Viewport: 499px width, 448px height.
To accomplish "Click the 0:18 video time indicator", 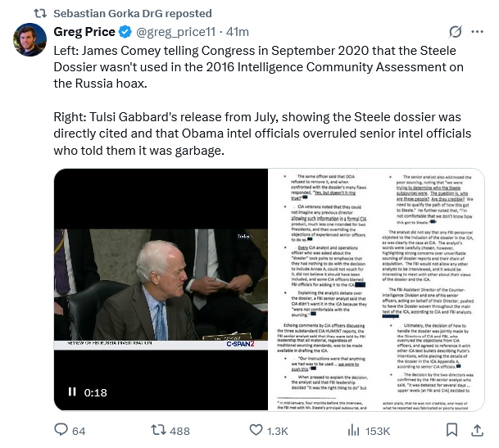I will click(x=96, y=392).
